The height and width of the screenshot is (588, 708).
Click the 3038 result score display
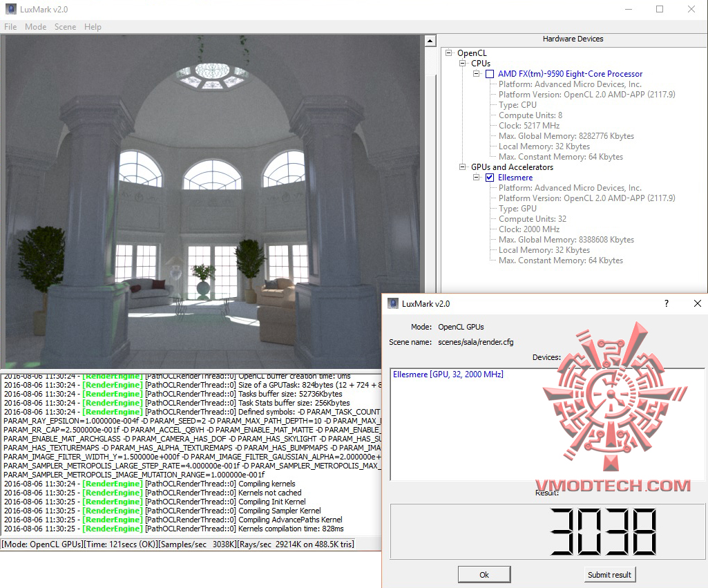pyautogui.click(x=547, y=531)
